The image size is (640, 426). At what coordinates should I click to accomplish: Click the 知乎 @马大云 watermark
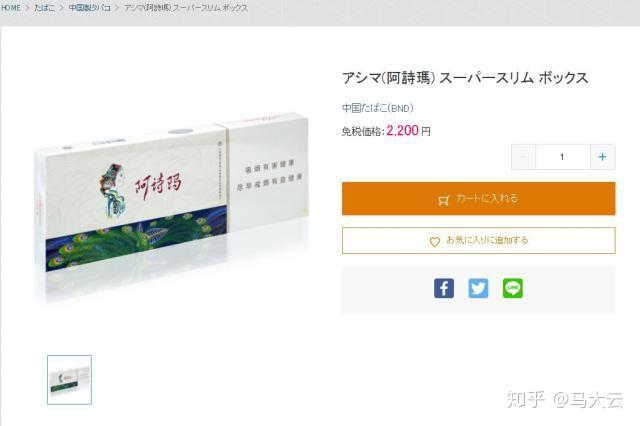pos(565,399)
